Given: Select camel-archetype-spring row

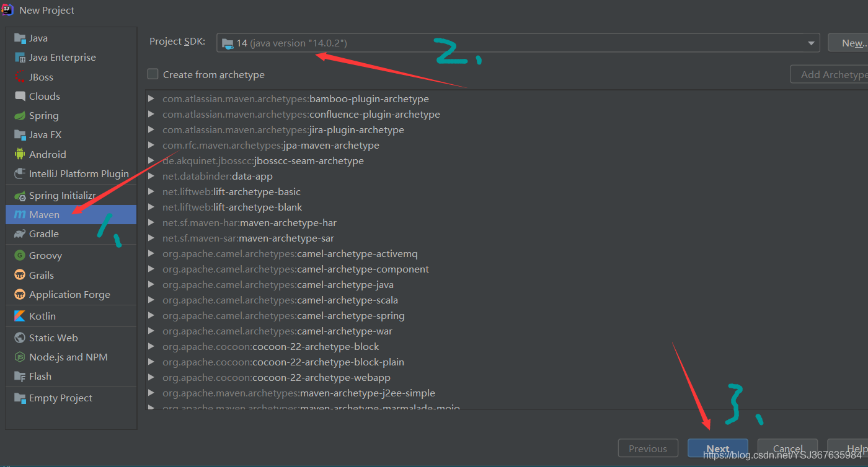Looking at the screenshot, I should click(507, 315).
